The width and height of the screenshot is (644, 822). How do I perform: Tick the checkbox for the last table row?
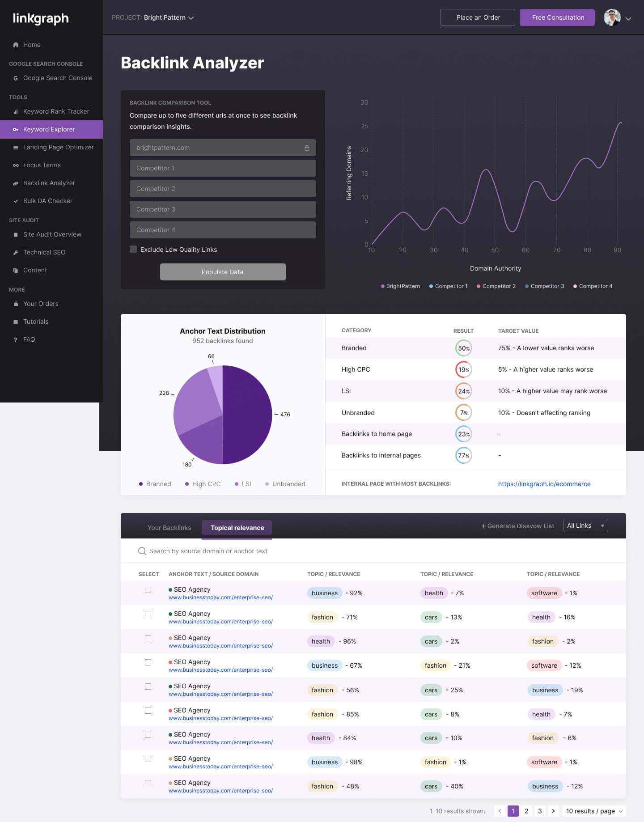pos(148,783)
